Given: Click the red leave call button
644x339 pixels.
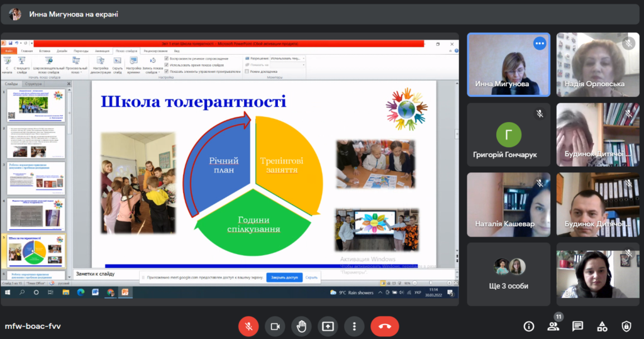Looking at the screenshot, I should [384, 326].
